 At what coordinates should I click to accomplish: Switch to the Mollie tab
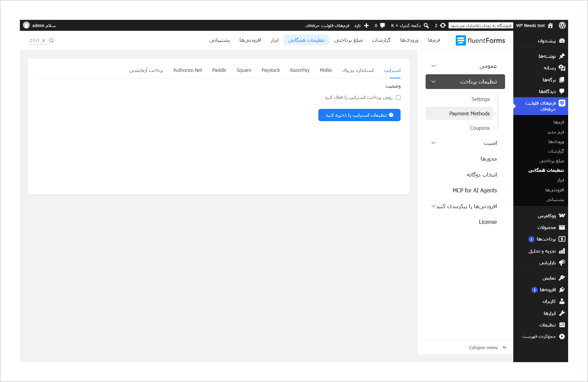326,70
